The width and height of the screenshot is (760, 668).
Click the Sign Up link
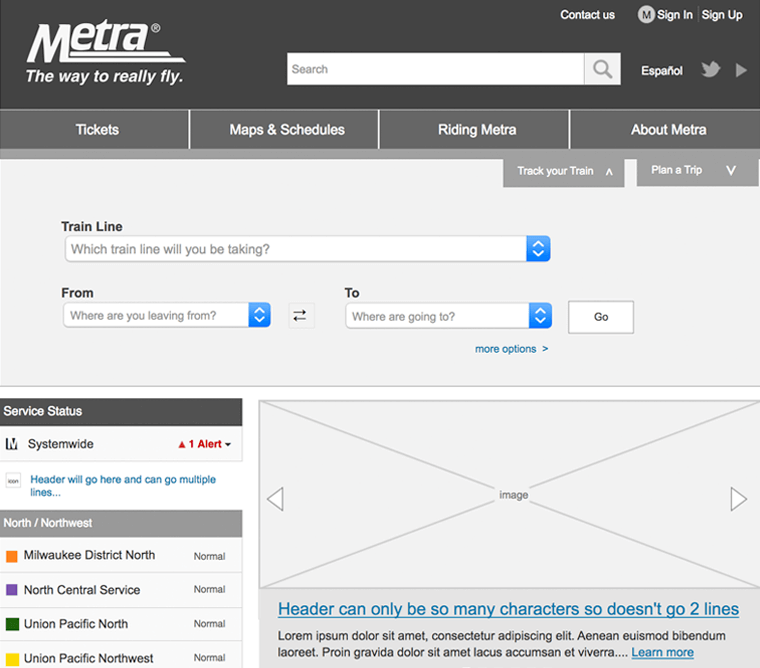(x=722, y=15)
